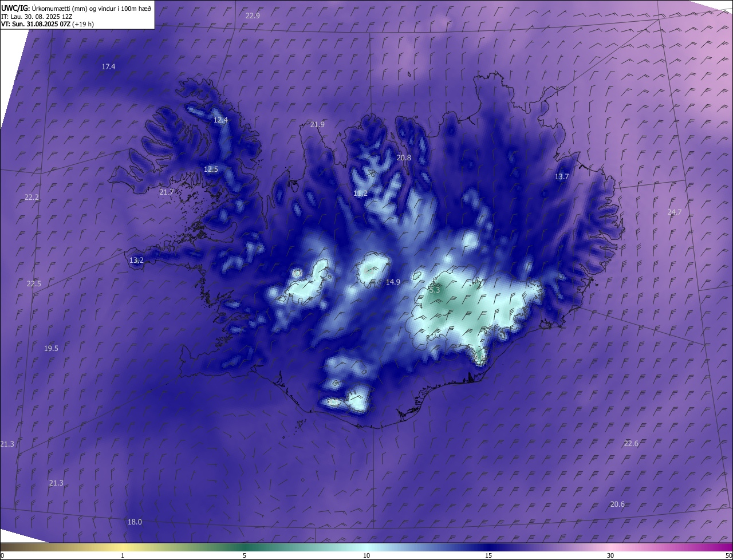The height and width of the screenshot is (560, 733).
Task: Click the 20.6 value label
Action: [x=617, y=504]
